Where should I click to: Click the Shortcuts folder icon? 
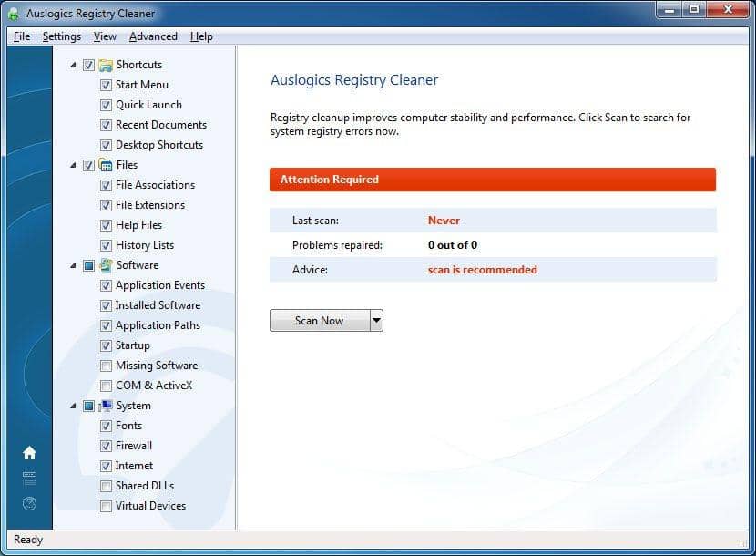click(106, 65)
